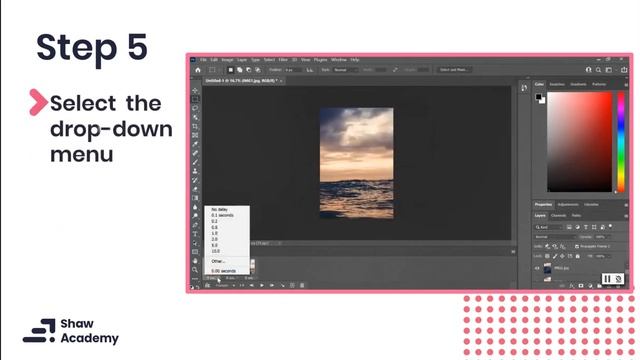Select the Hand tool
The image size is (640, 360).
point(195,260)
